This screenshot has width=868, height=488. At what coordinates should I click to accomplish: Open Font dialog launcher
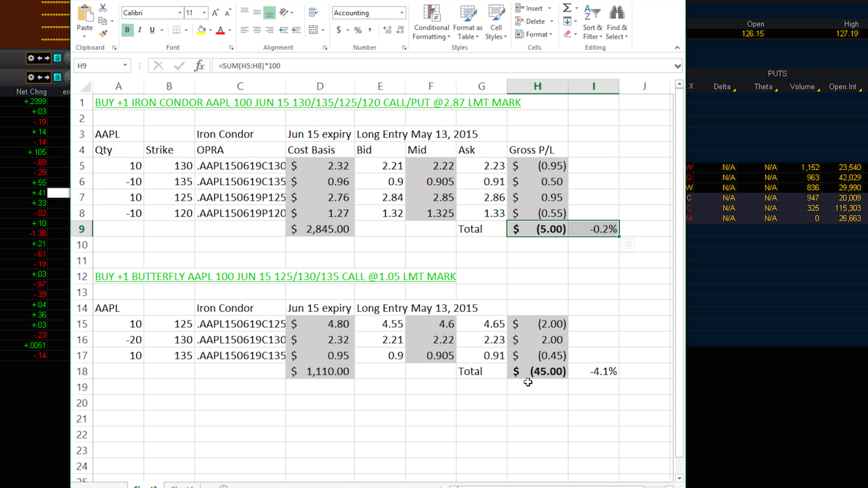click(x=232, y=48)
